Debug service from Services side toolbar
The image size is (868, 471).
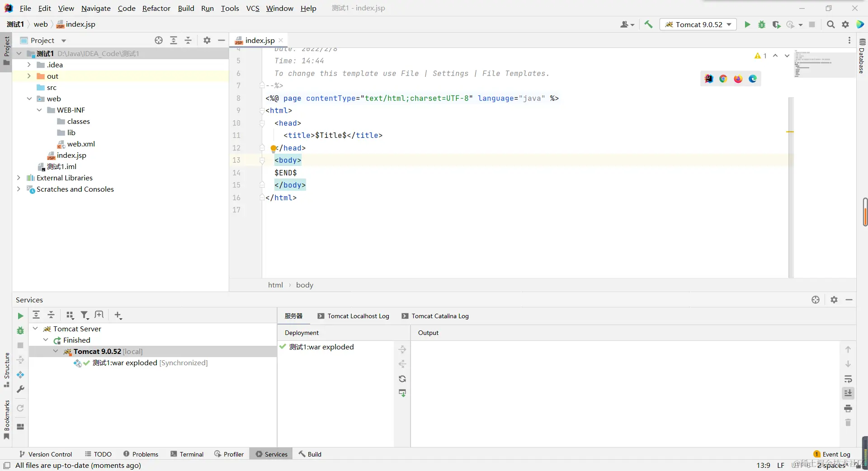pyautogui.click(x=20, y=330)
